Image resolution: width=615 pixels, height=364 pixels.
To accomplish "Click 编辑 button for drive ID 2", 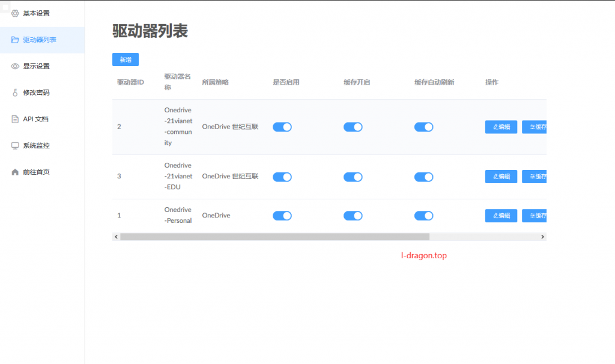I will (x=501, y=127).
